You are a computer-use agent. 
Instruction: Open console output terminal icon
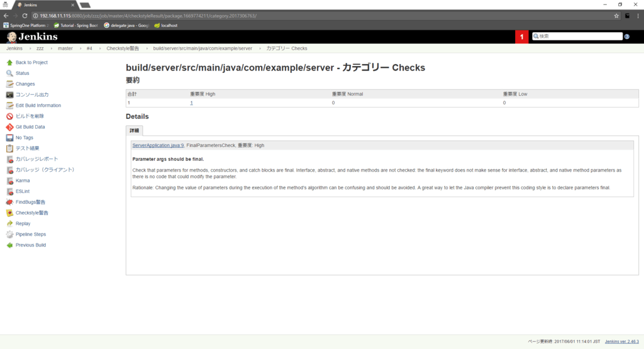point(9,95)
